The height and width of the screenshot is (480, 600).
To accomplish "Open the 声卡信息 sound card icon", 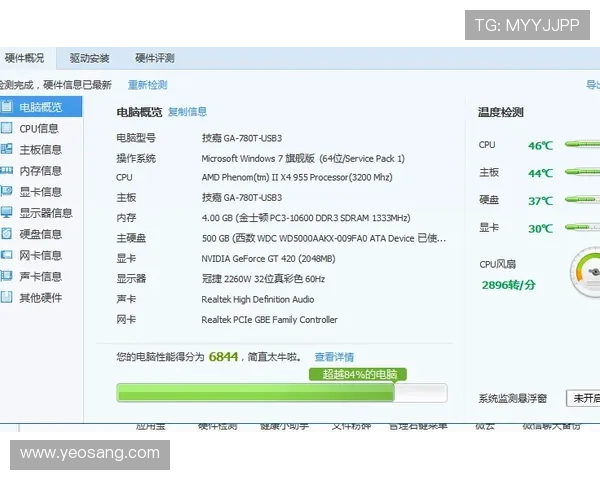I will pyautogui.click(x=7, y=276).
